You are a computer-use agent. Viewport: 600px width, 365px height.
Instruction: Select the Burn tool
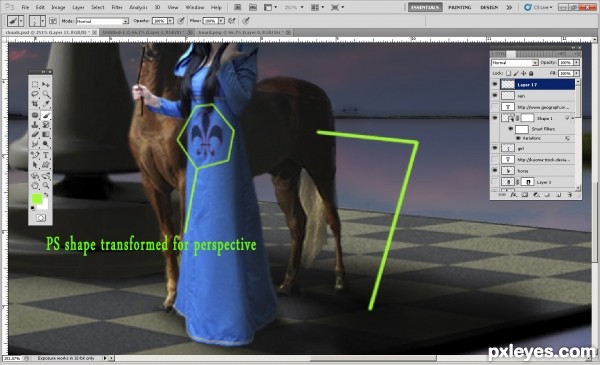[x=46, y=144]
